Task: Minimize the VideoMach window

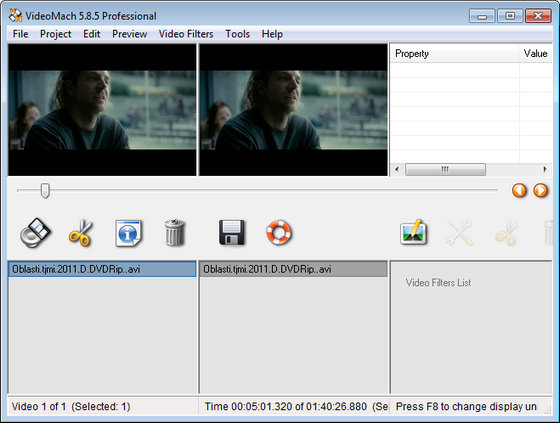Action: tap(482, 16)
